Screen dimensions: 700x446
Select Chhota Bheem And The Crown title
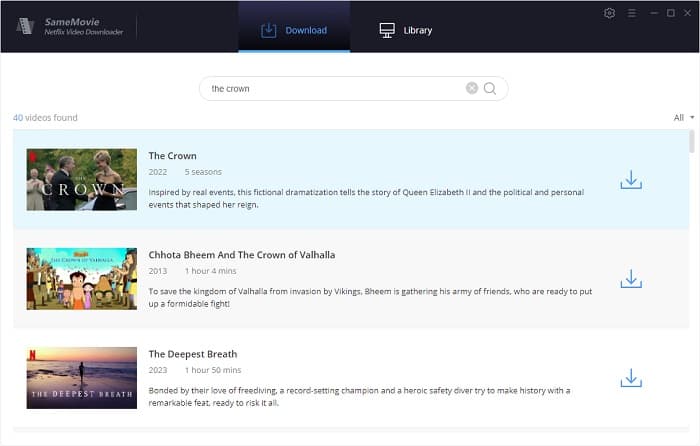pyautogui.click(x=242, y=255)
